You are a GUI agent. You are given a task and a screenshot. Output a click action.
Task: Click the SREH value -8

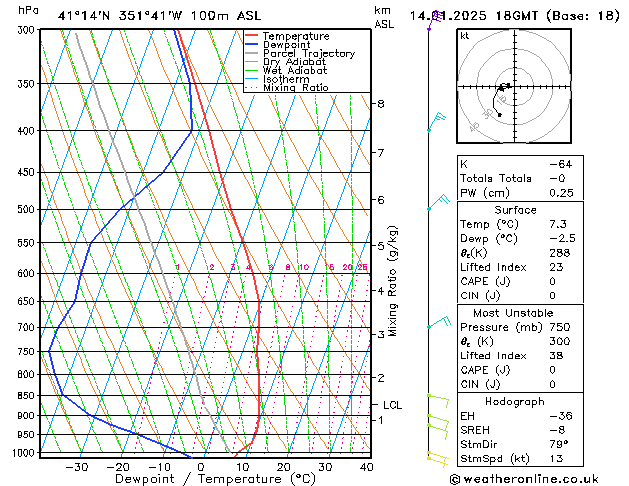pos(557,430)
